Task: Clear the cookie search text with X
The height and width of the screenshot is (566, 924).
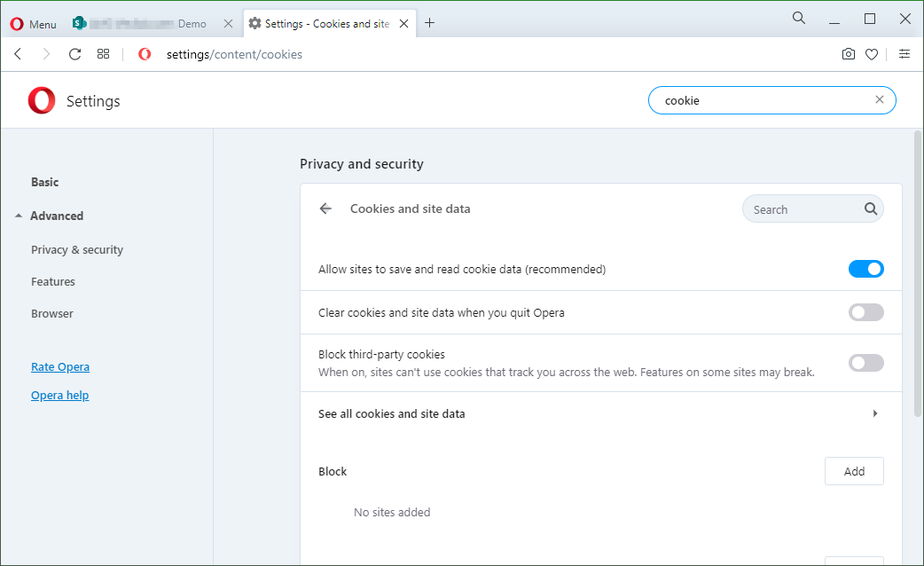Action: [880, 100]
